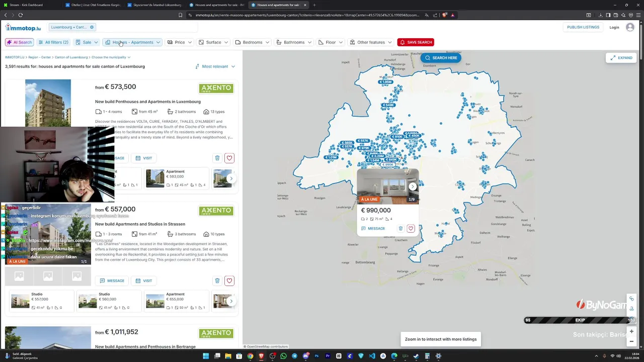Click IMMOTOP.LU breadcrumb link
Screen dimensions: 644x362
[x=15, y=57]
